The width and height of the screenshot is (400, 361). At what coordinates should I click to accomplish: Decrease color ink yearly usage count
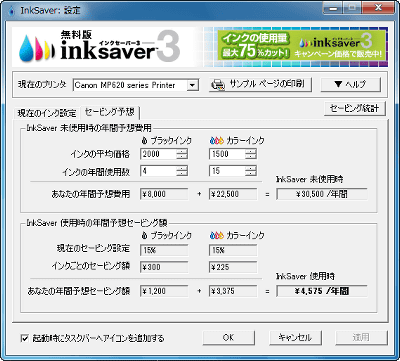pos(251,174)
